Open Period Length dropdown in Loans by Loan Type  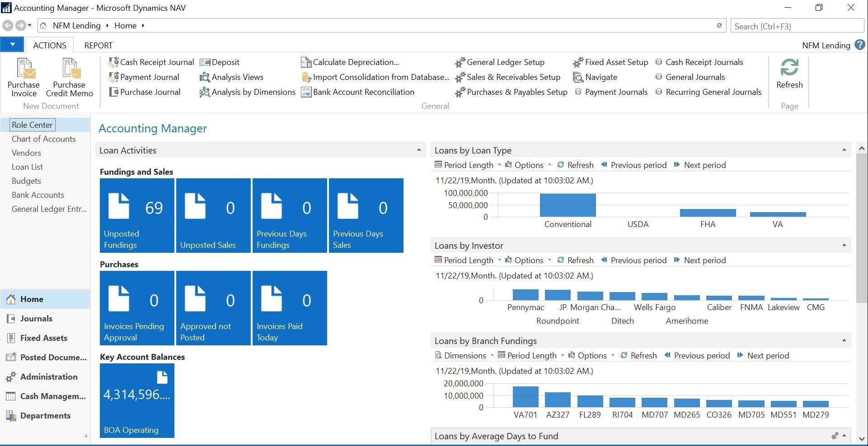468,165
